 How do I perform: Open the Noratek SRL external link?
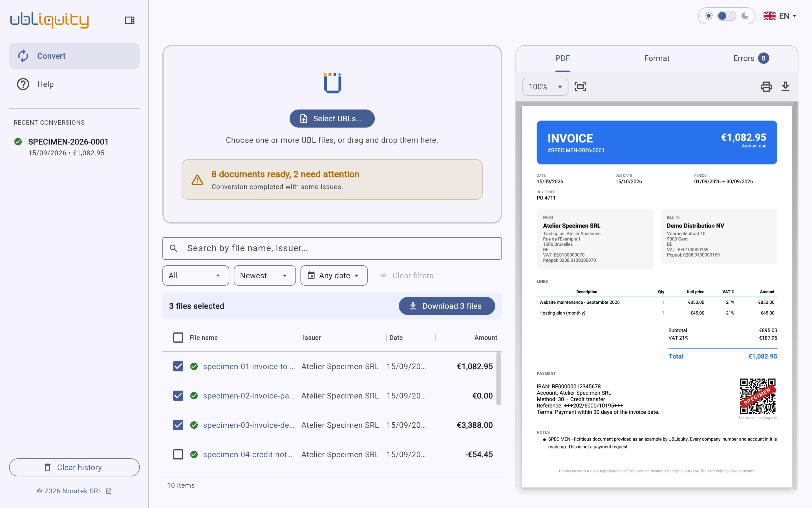pyautogui.click(x=74, y=491)
